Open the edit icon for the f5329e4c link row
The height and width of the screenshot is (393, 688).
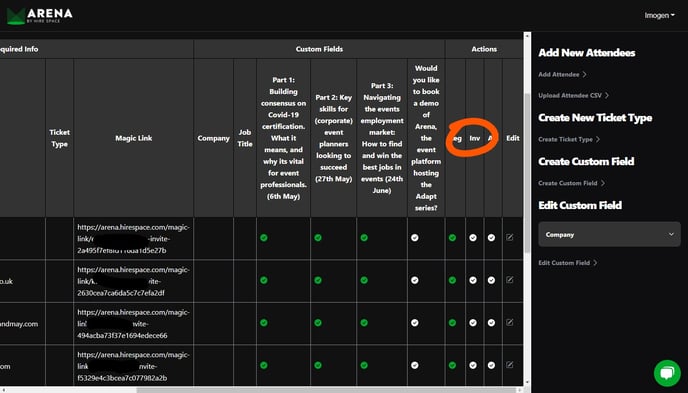click(x=509, y=365)
